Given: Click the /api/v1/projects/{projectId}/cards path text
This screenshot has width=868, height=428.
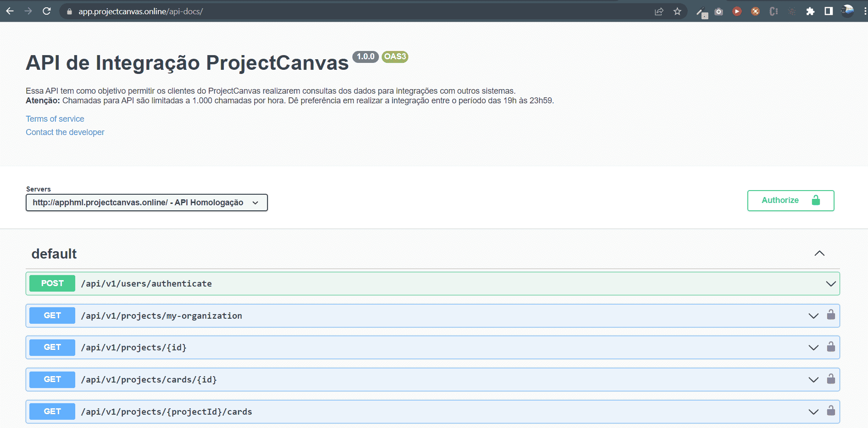Looking at the screenshot, I should click(167, 412).
